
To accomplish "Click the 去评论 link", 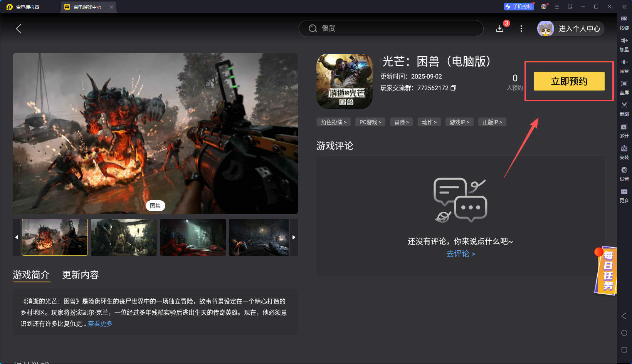I will pos(461,253).
